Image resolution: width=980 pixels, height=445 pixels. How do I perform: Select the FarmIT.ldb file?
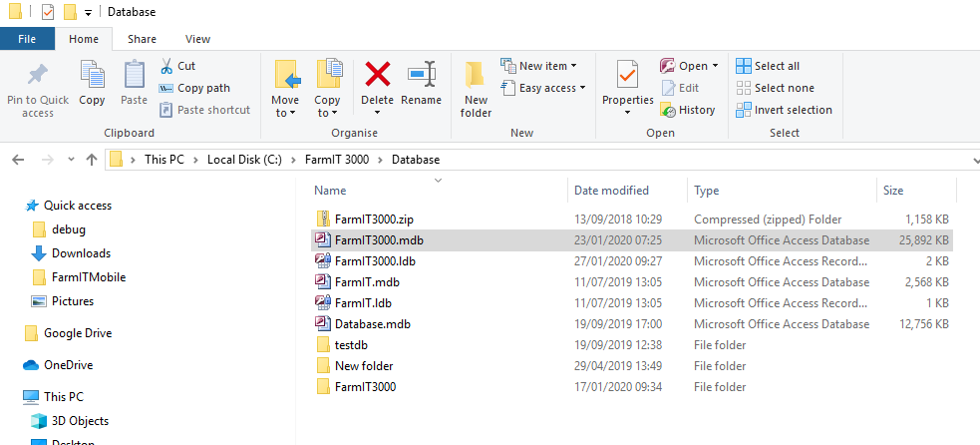point(632,303)
